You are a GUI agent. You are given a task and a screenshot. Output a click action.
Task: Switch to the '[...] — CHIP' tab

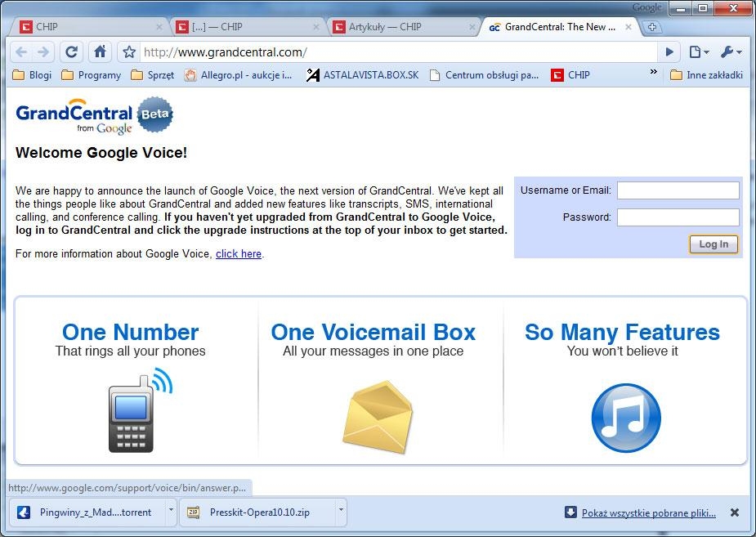coord(246,27)
